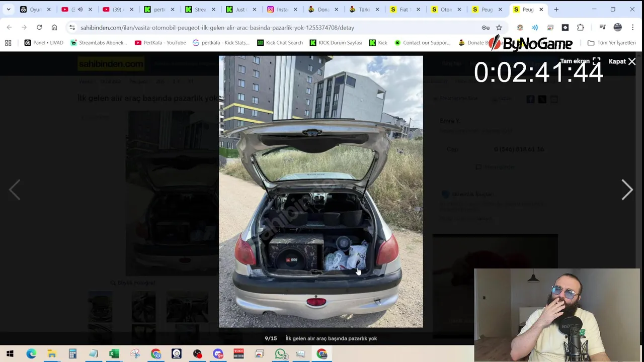Viewport: 644px width, 362px height.
Task: View site information icon in address bar
Action: coord(72,28)
